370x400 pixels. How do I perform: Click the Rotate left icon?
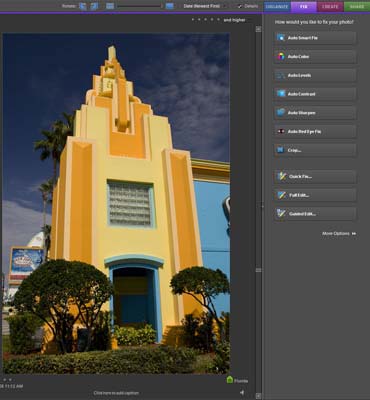(83, 6)
